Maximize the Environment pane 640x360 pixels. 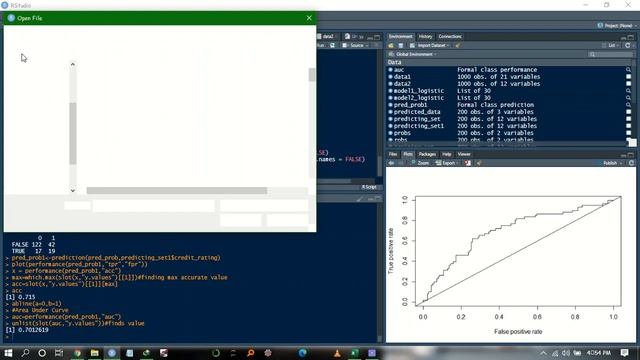click(631, 37)
